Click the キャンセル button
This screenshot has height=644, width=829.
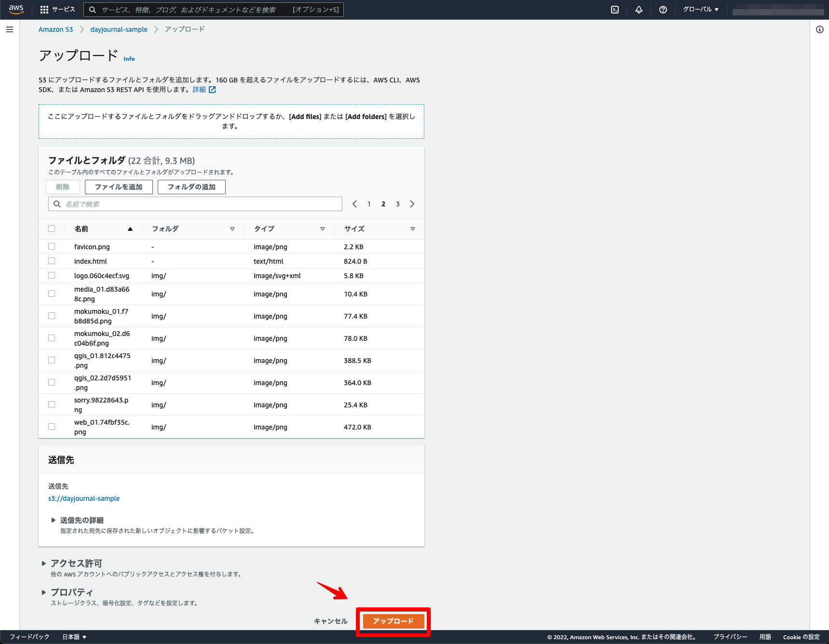[331, 621]
